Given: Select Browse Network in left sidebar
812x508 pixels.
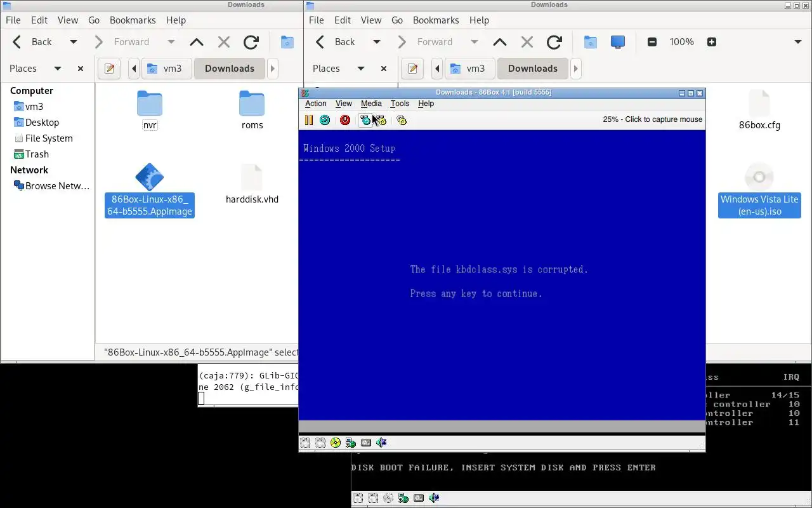Looking at the screenshot, I should pyautogui.click(x=58, y=186).
